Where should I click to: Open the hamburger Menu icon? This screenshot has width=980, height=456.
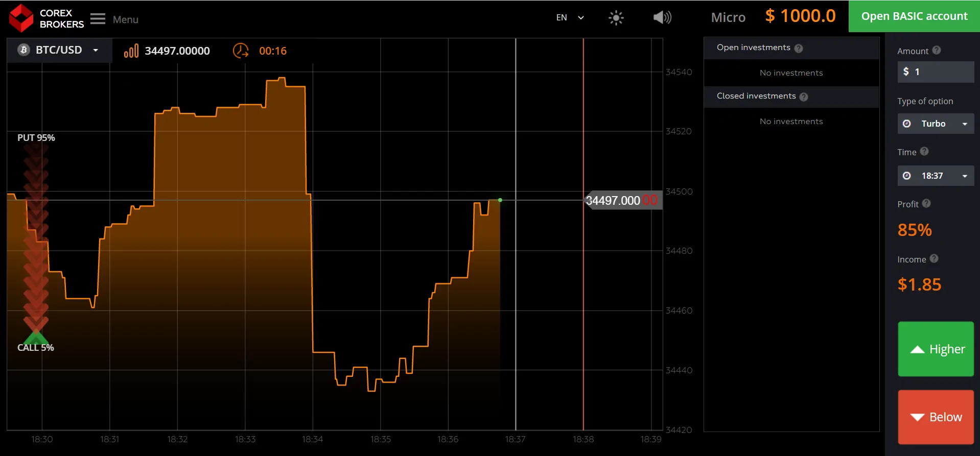98,19
